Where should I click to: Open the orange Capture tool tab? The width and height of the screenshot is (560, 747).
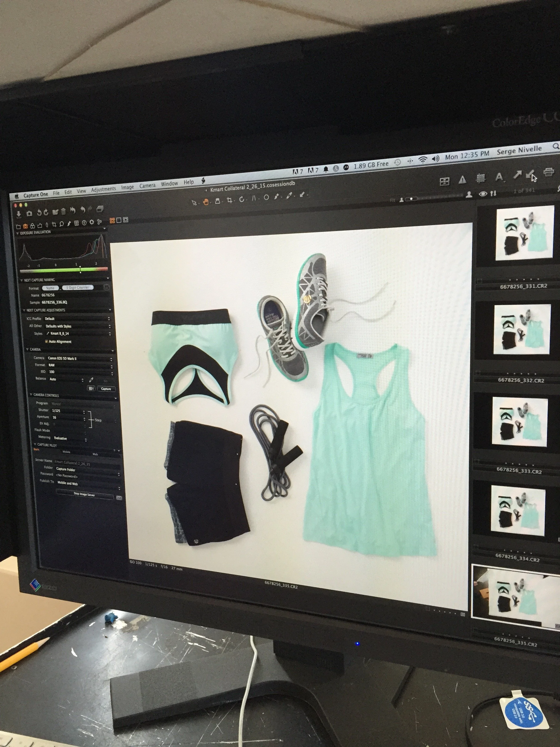(x=25, y=226)
